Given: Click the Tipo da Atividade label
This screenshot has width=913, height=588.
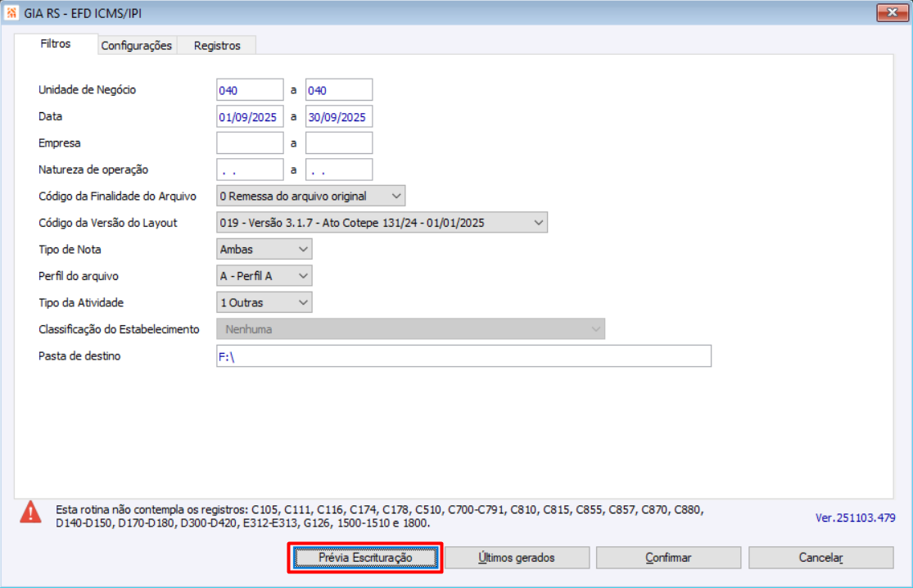Looking at the screenshot, I should coord(81,303).
